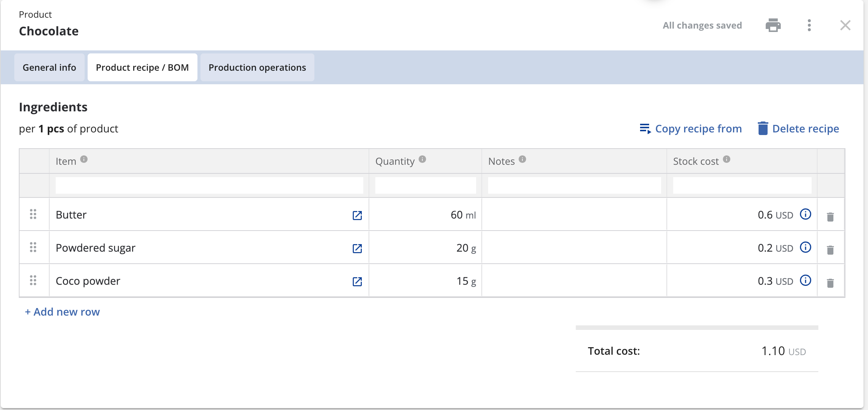868x410 pixels.
Task: Click Quantity column info tooltip icon
Action: [x=422, y=159]
